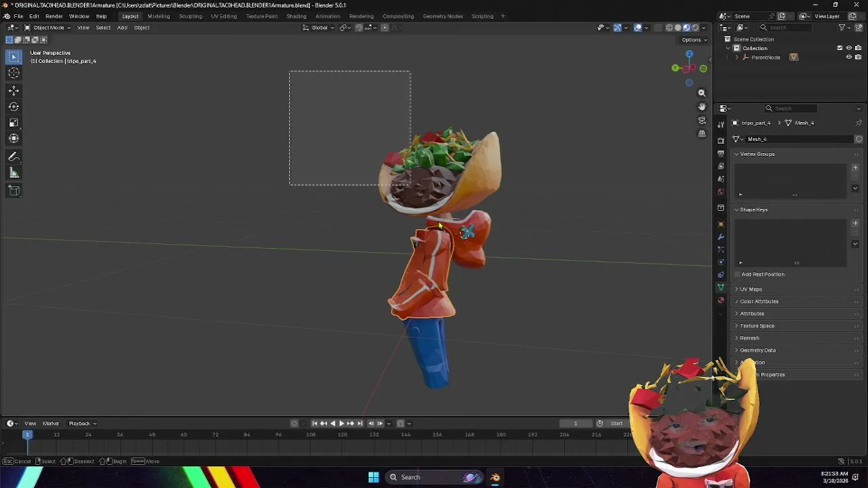Open the World properties tab
The image size is (868, 488).
pos(721,192)
